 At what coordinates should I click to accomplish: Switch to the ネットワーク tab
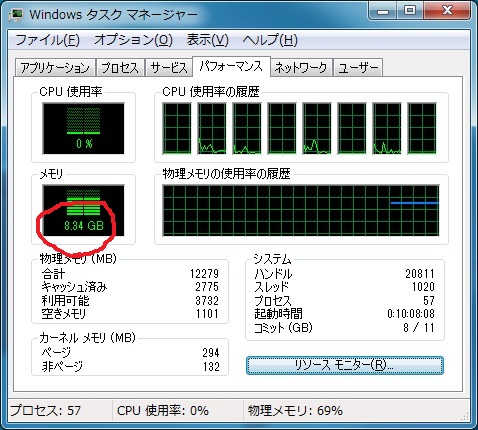[301, 68]
